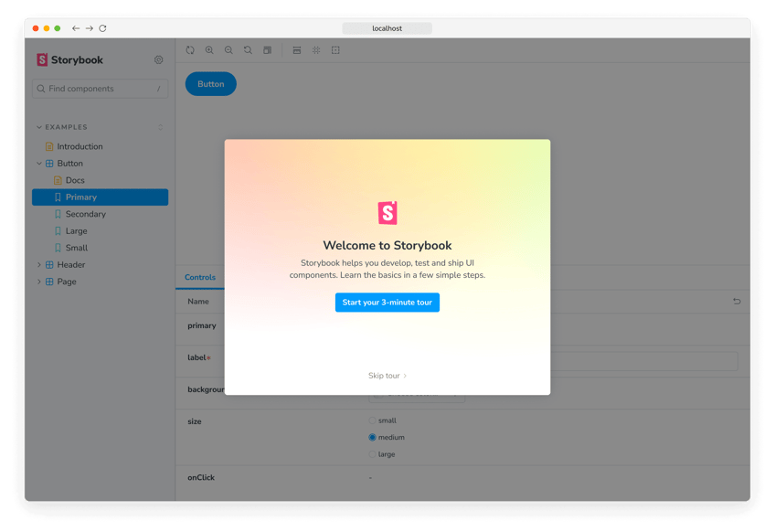Toggle the grid background icon
The width and height of the screenshot is (775, 532).
tap(316, 50)
